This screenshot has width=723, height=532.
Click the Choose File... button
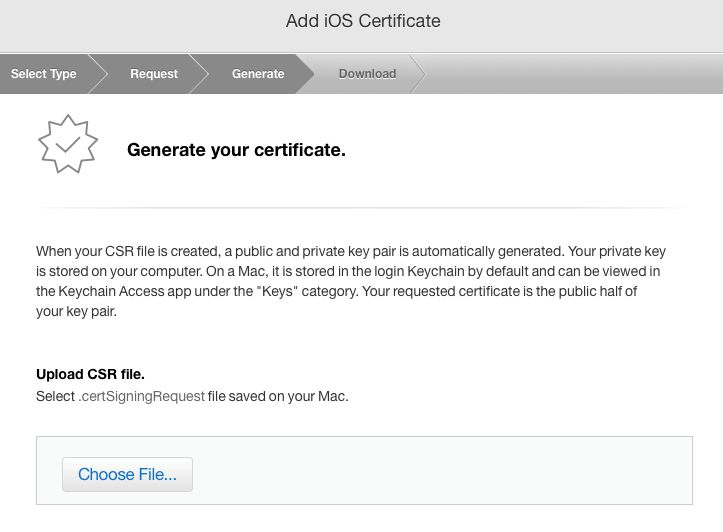(127, 474)
